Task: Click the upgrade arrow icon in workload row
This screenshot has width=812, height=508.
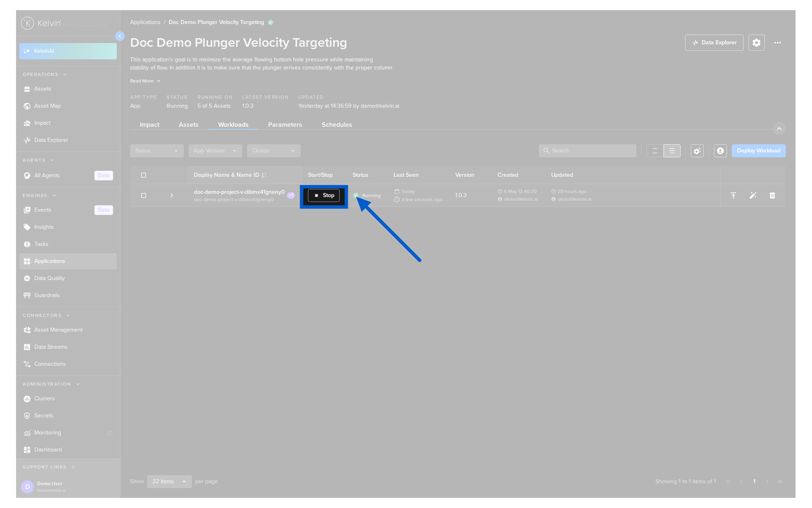Action: [x=733, y=196]
